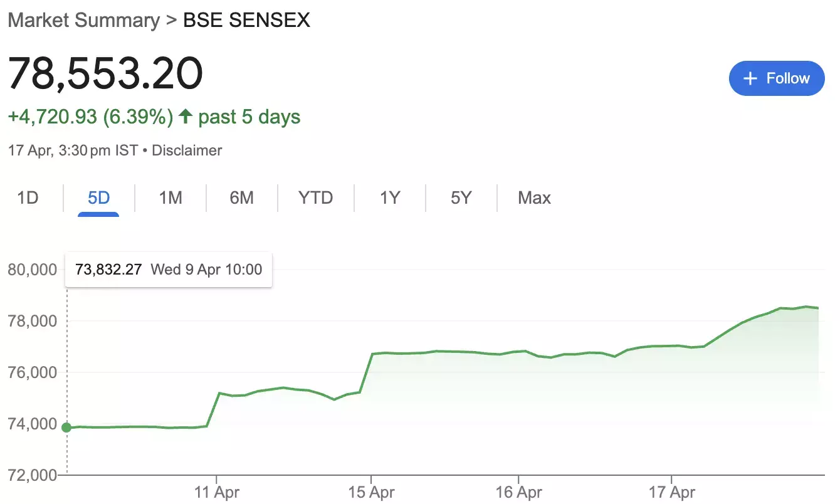This screenshot has width=840, height=504.
Task: Select the YTD chart view
Action: [x=314, y=197]
